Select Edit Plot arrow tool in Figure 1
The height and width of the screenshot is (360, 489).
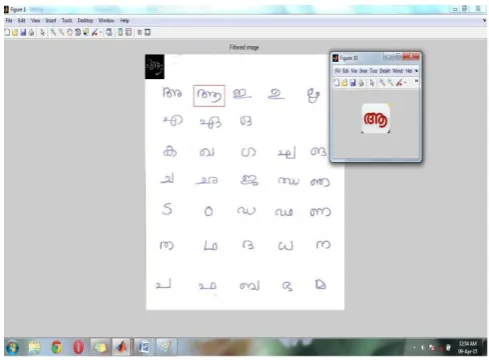click(x=42, y=32)
